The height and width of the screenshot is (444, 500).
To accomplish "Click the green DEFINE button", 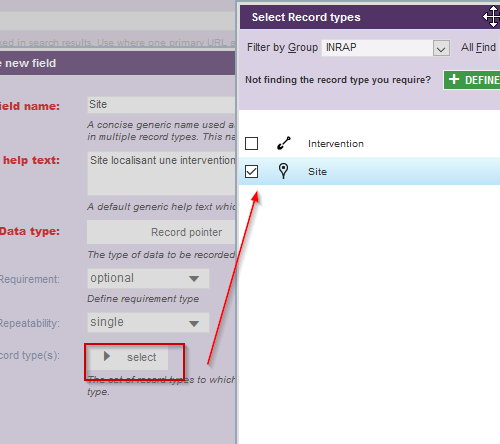I will 472,80.
